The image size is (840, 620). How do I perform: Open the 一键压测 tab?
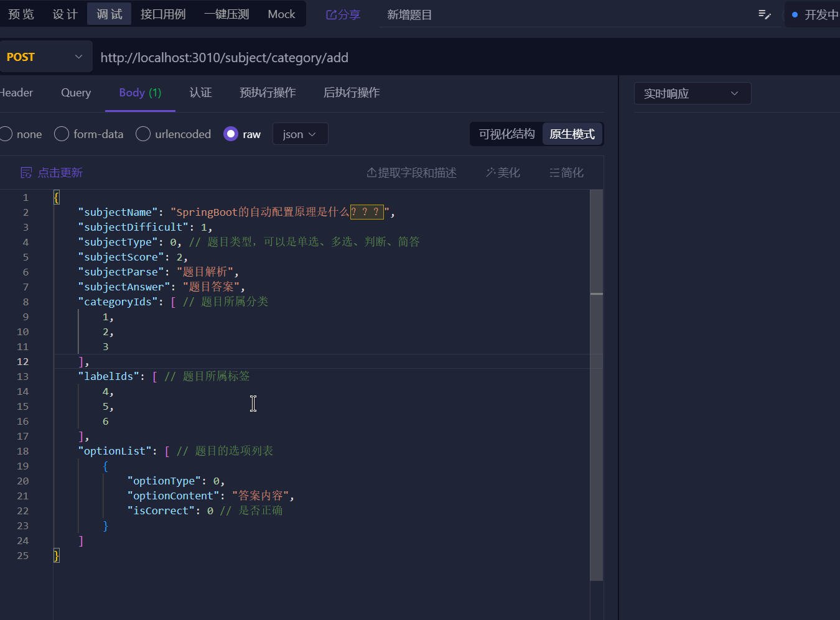coord(226,14)
